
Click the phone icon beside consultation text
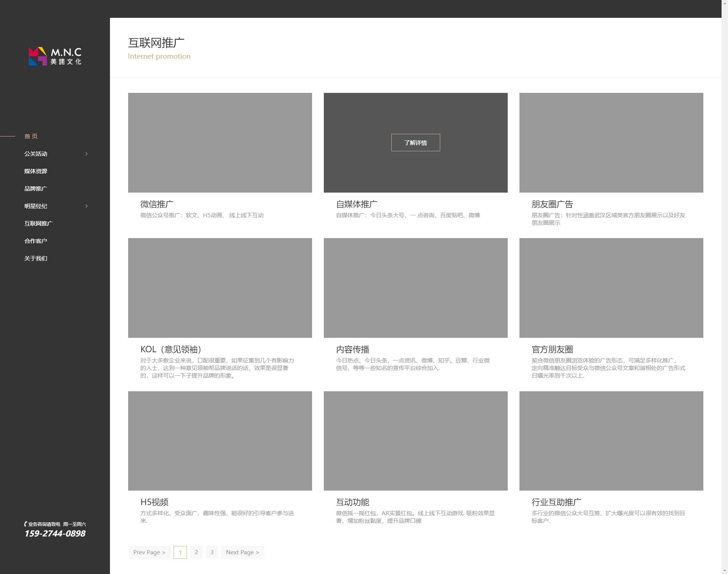(25, 524)
